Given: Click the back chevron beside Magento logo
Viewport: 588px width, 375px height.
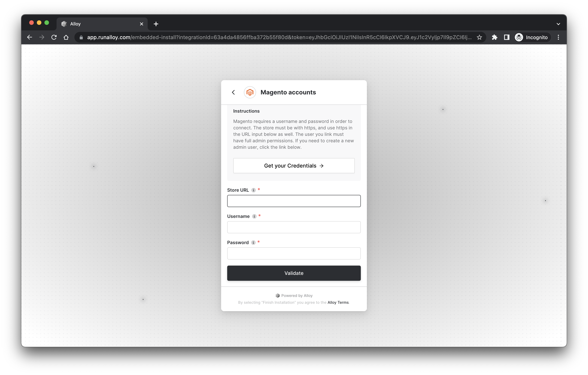Looking at the screenshot, I should pyautogui.click(x=233, y=92).
